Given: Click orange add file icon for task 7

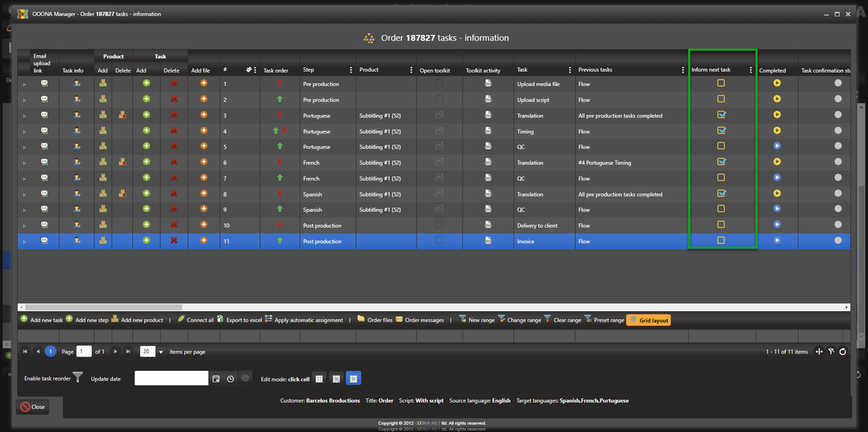Looking at the screenshot, I should click(x=203, y=178).
